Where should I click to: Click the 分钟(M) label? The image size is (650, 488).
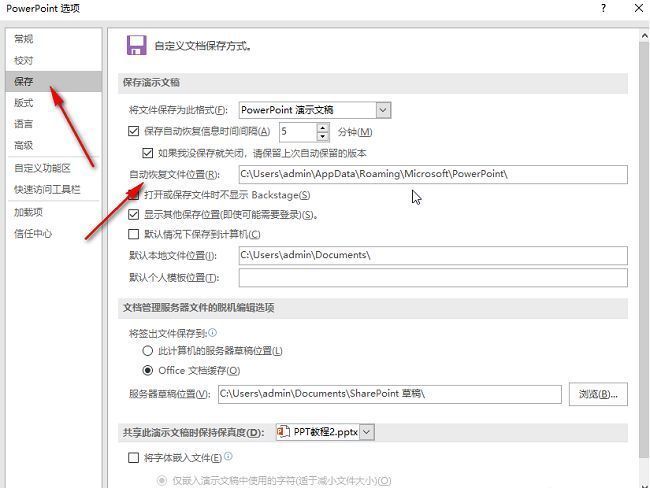[x=355, y=132]
